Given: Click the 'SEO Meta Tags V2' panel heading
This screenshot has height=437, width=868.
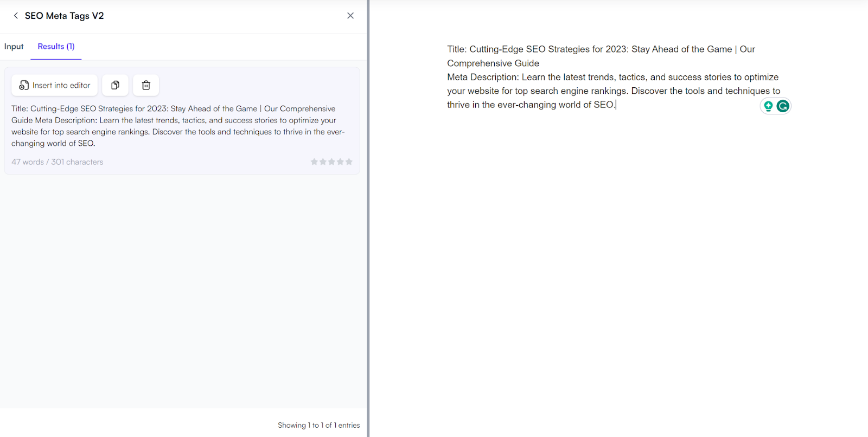Looking at the screenshot, I should pyautogui.click(x=64, y=16).
